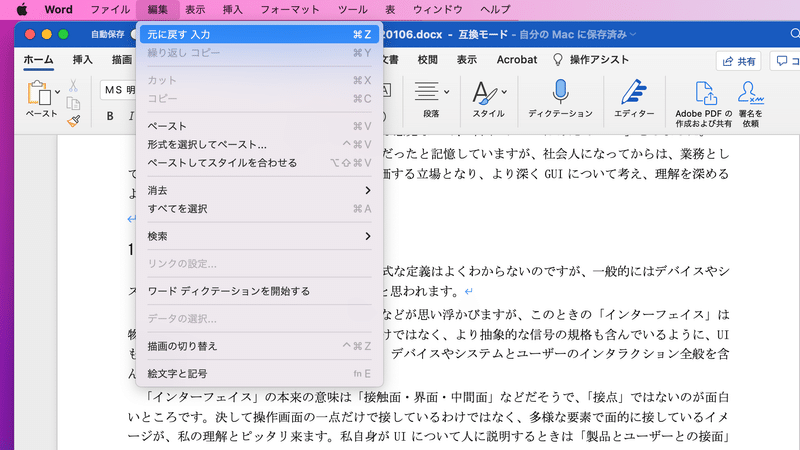Open the 表 menu
The width and height of the screenshot is (800, 450).
[x=390, y=9]
